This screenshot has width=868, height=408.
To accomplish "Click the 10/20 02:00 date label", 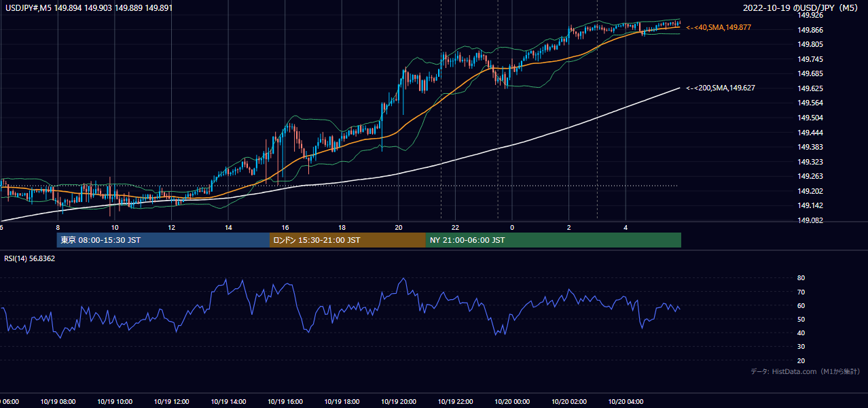I will tap(569, 402).
